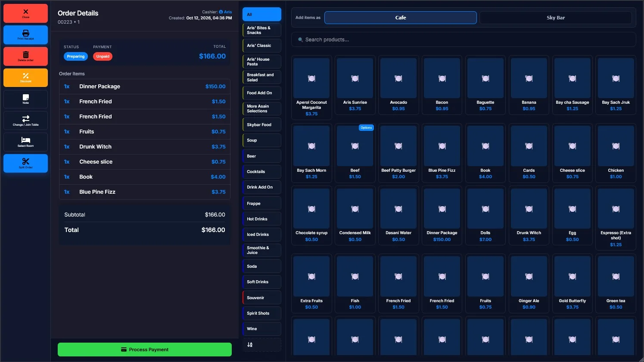Select the Drunk Witch line in Order Items
The width and height of the screenshot is (644, 362).
[145, 147]
